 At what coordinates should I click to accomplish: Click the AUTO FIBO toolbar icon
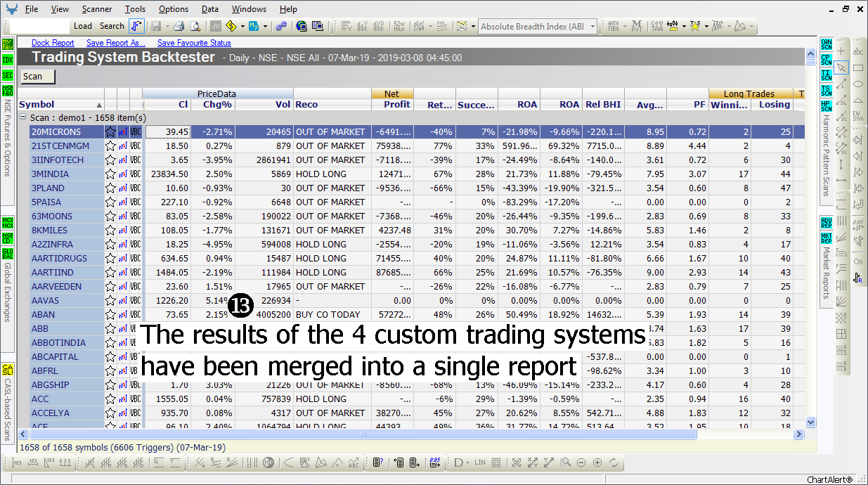pyautogui.click(x=614, y=26)
